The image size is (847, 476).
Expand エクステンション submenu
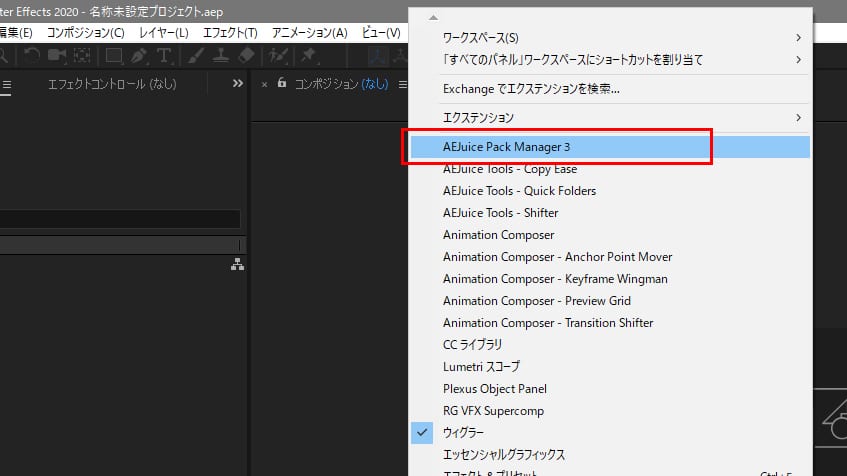[610, 117]
